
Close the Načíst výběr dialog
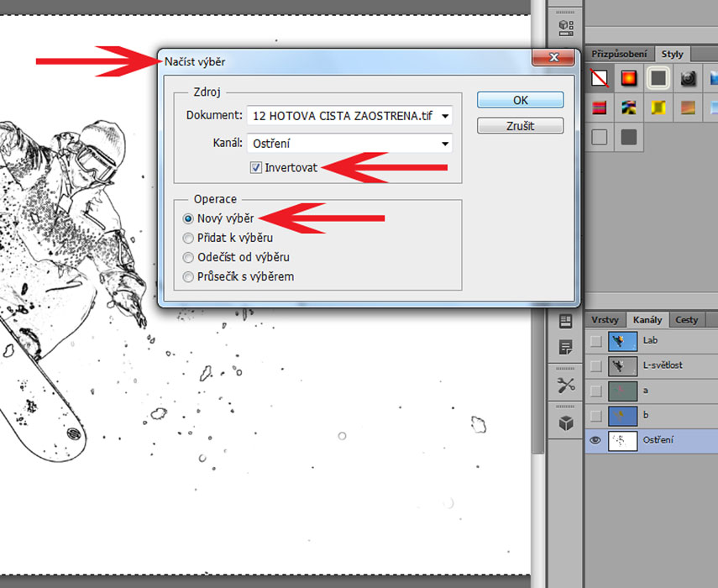point(553,57)
